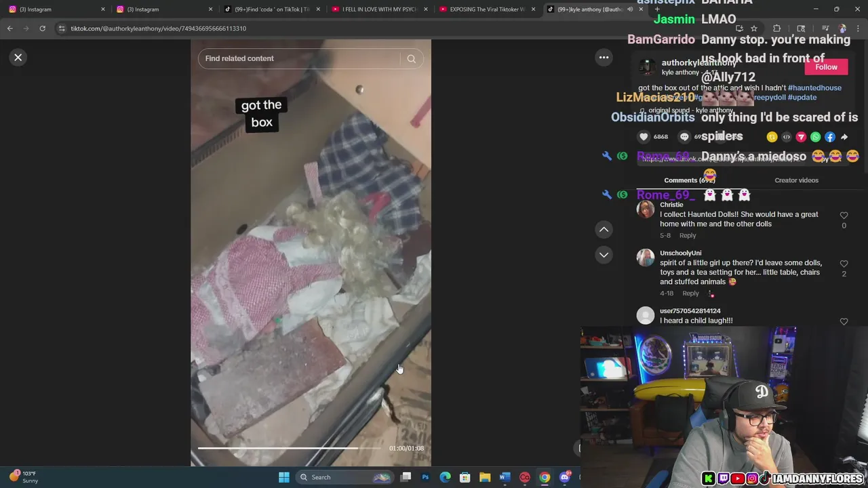Open Microsoft Edge from the taskbar
868x488 pixels.
(x=445, y=477)
